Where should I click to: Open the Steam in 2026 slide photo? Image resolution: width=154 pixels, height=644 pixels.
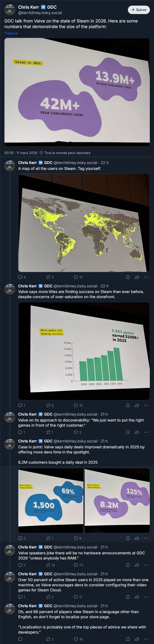[x=77, y=92]
